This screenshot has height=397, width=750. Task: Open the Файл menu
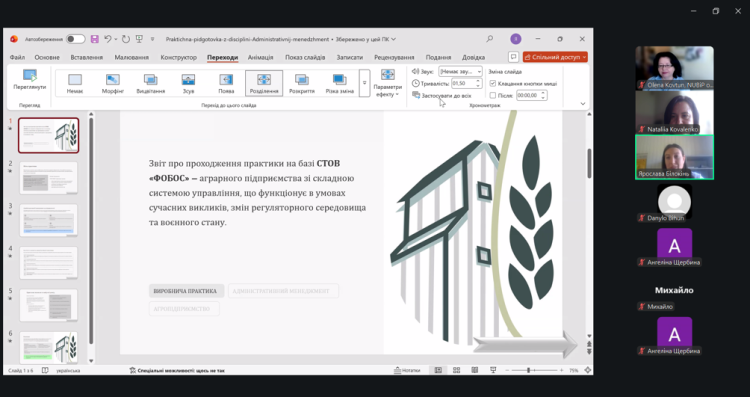coord(17,57)
